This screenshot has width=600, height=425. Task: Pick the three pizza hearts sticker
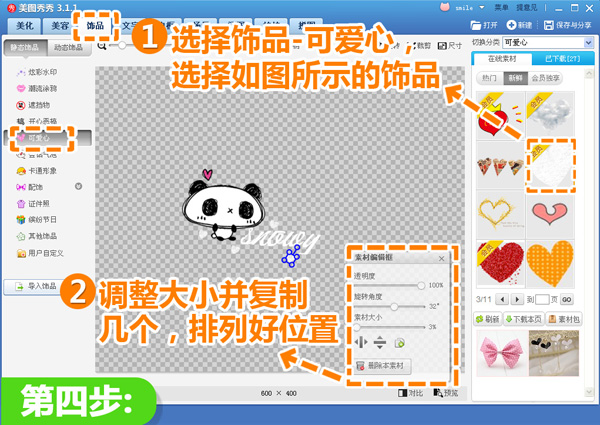point(500,164)
